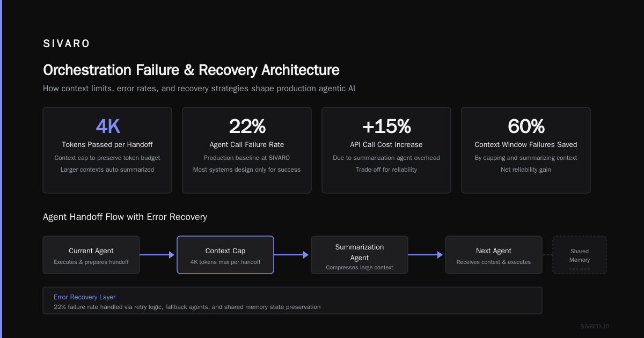
Task: Click the Agent Handoff Flow with Error Recovery heading
Action: 125,217
